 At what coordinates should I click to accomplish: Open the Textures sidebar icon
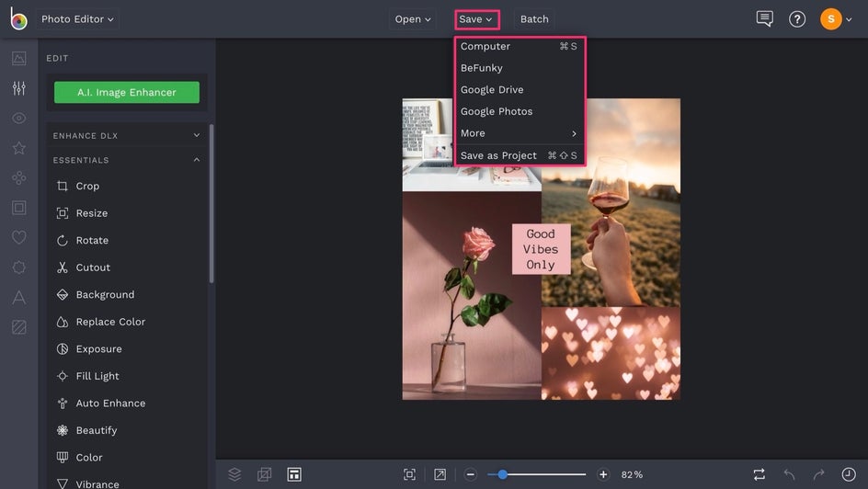click(x=18, y=327)
